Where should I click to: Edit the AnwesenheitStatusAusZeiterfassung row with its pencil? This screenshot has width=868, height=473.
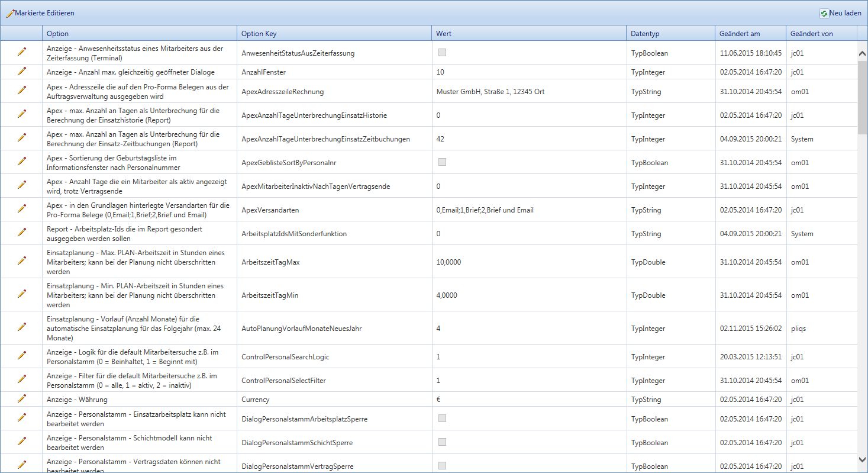[x=22, y=52]
